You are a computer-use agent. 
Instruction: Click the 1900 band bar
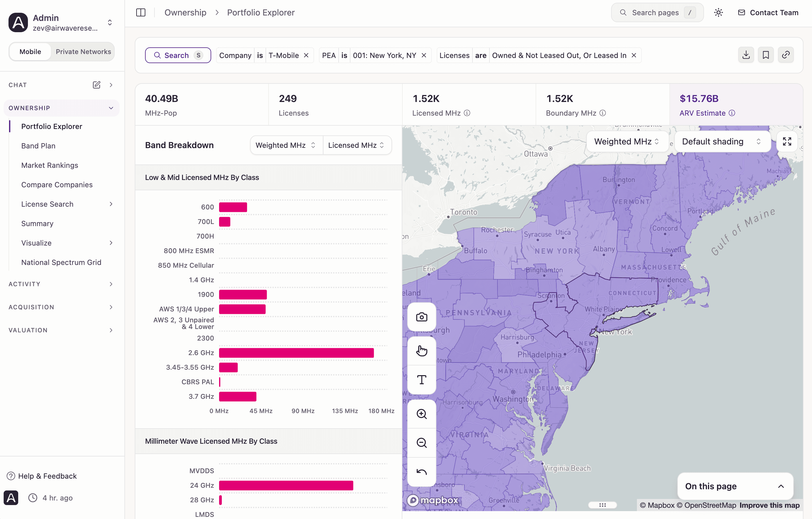point(243,294)
